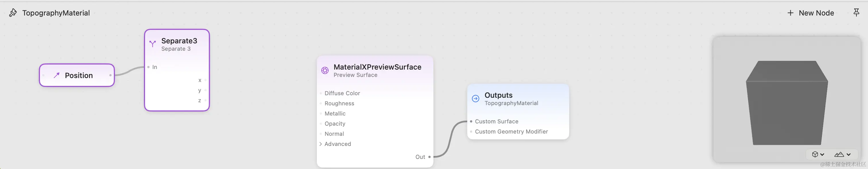Click the Separate3 z output port
The height and width of the screenshot is (169, 868).
pyautogui.click(x=205, y=101)
